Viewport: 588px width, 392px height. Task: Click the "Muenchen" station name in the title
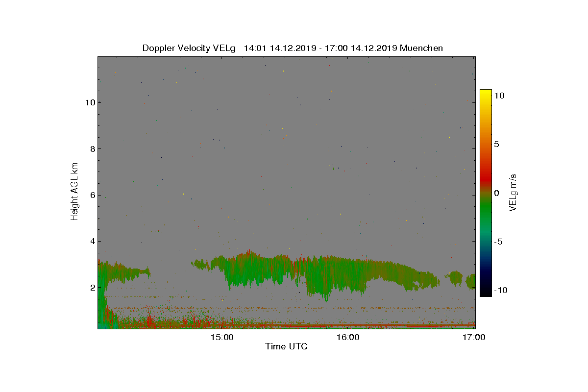(421, 48)
